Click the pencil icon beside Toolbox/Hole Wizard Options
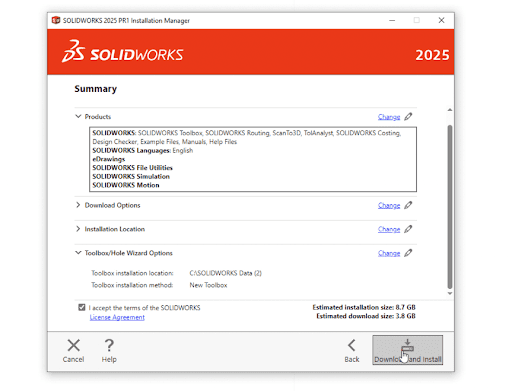Screen dimensions: 512x391 [x=408, y=253]
